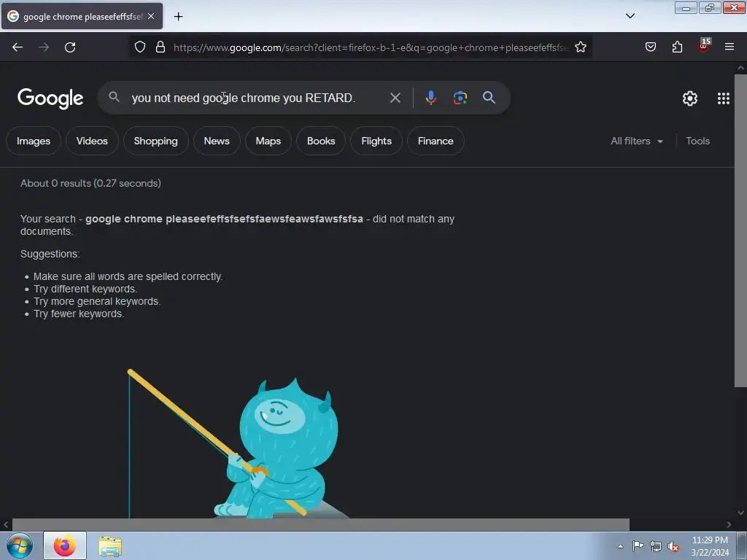Open search Tools options
Screen dimensions: 747x560
point(697,141)
